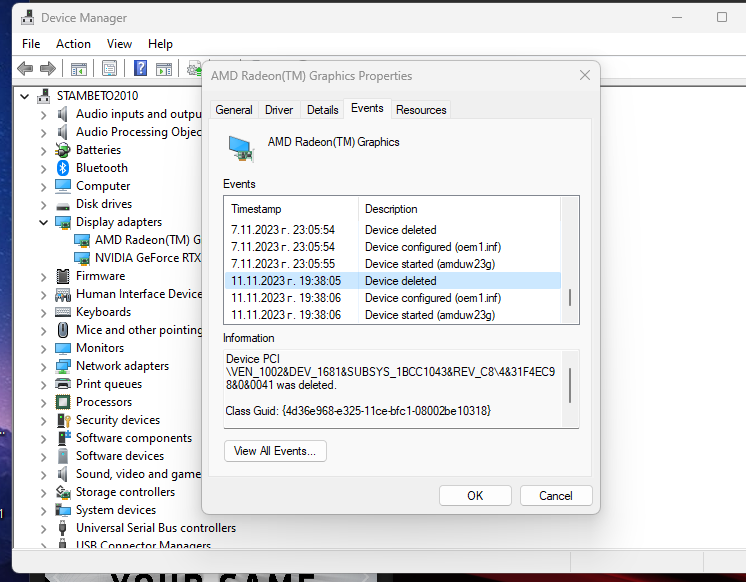The width and height of the screenshot is (746, 582).
Task: Expand the Disk drives category
Action: coord(43,205)
